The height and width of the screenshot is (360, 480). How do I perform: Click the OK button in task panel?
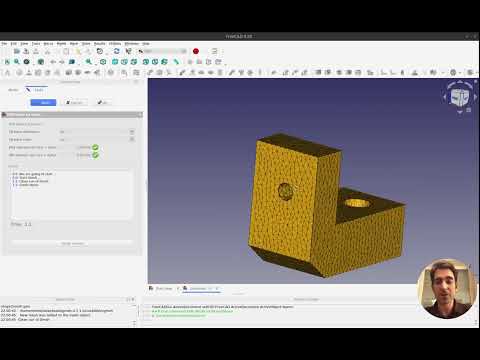102,102
